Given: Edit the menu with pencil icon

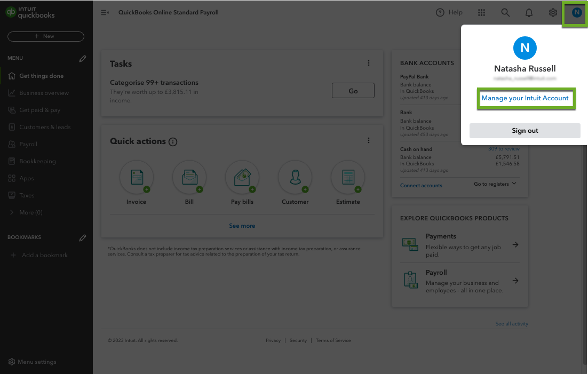Looking at the screenshot, I should 83,58.
